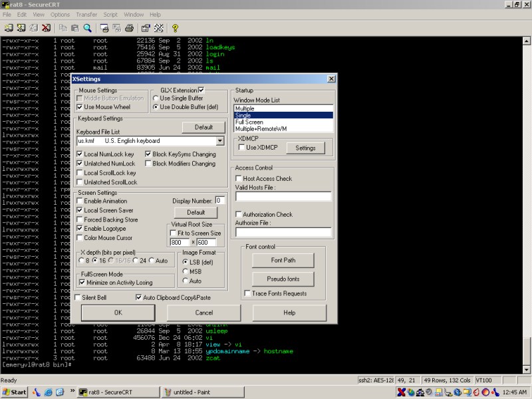Screen dimensions: 532x399
Task: Enable the Silent Bell checkbox
Action: tap(77, 297)
